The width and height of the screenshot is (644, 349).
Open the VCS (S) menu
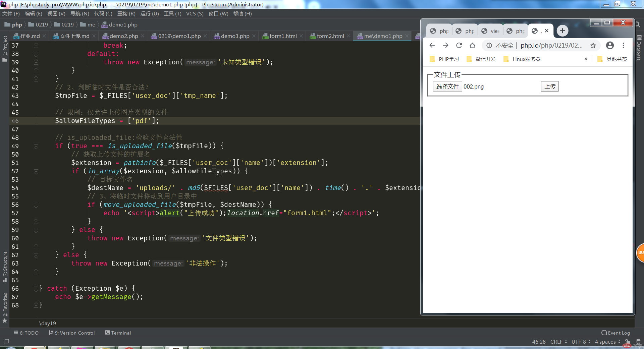tap(195, 14)
